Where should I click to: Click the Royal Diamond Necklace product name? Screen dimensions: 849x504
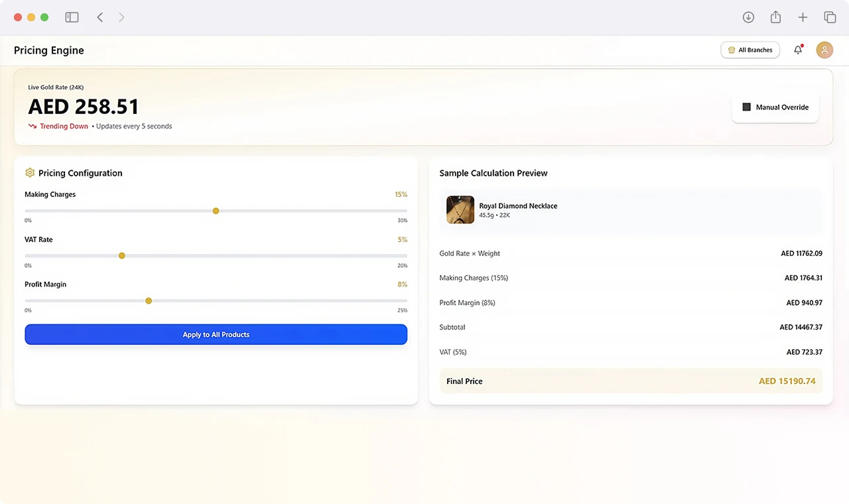coord(518,206)
